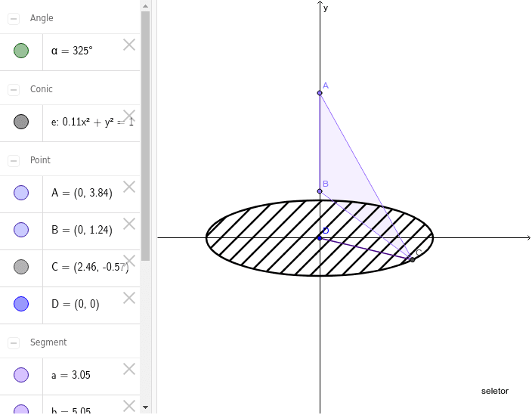Image resolution: width=532 pixels, height=415 pixels.
Task: Click the Conic category label
Action: (x=42, y=89)
